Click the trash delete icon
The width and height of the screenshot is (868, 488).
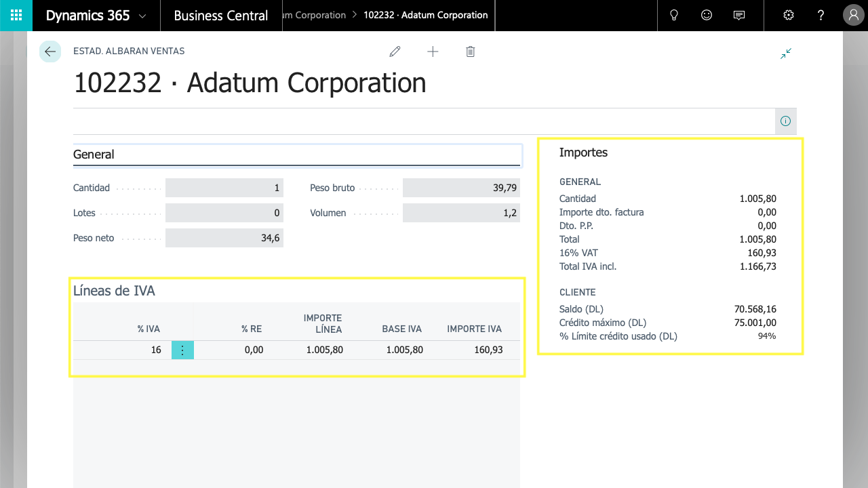click(x=471, y=52)
